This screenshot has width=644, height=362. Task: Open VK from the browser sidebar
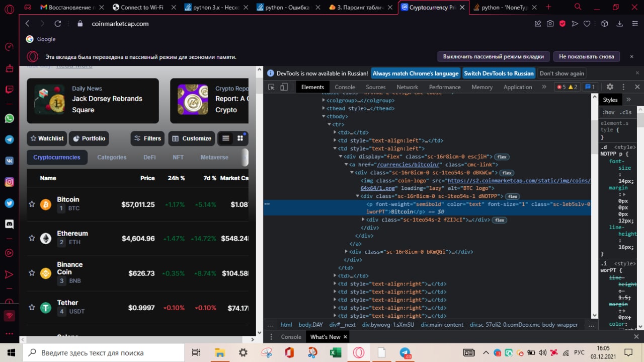pyautogui.click(x=9, y=161)
